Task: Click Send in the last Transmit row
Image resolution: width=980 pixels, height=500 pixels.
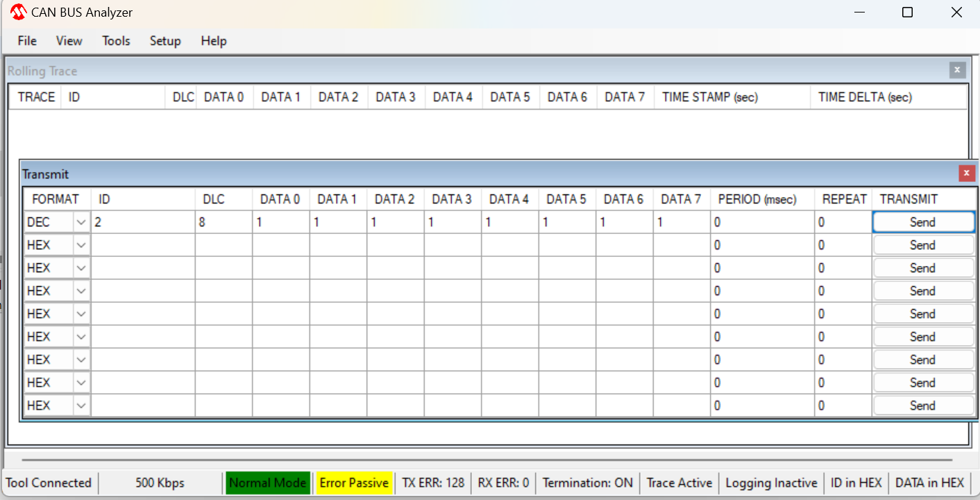Action: tap(923, 406)
